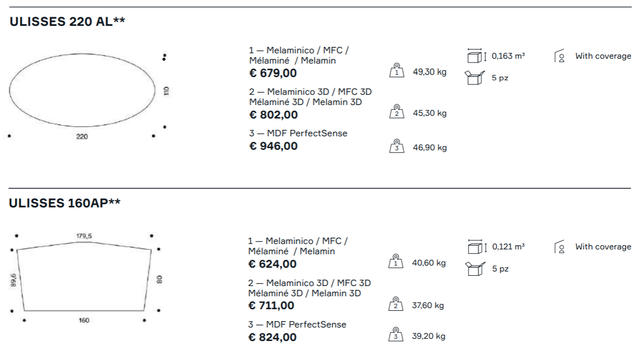Click open box icon in ULISSES 220 AL

point(473,78)
